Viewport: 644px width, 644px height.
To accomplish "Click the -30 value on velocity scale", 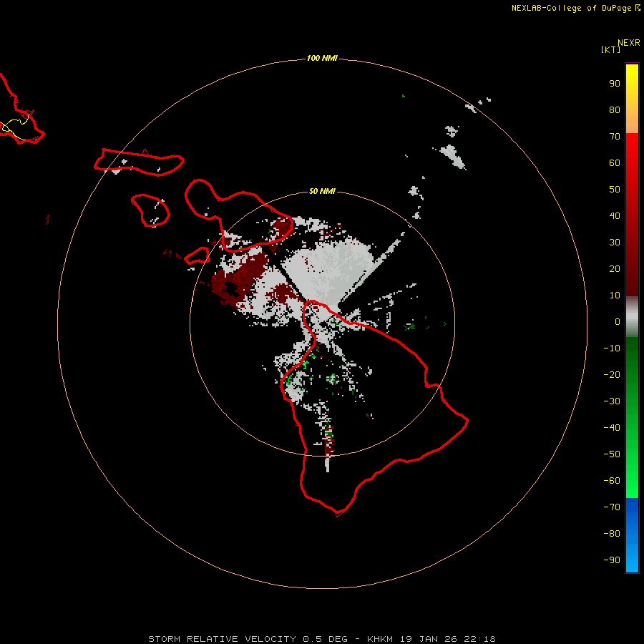I will pyautogui.click(x=612, y=401).
